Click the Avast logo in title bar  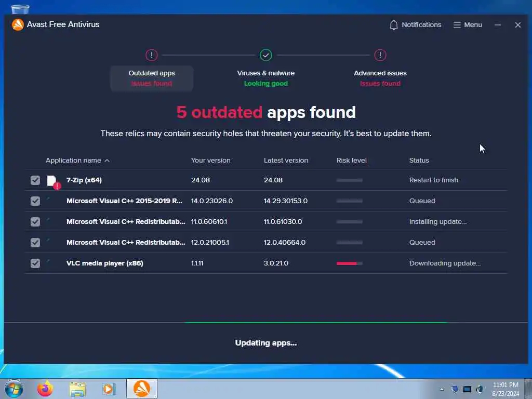[18, 24]
